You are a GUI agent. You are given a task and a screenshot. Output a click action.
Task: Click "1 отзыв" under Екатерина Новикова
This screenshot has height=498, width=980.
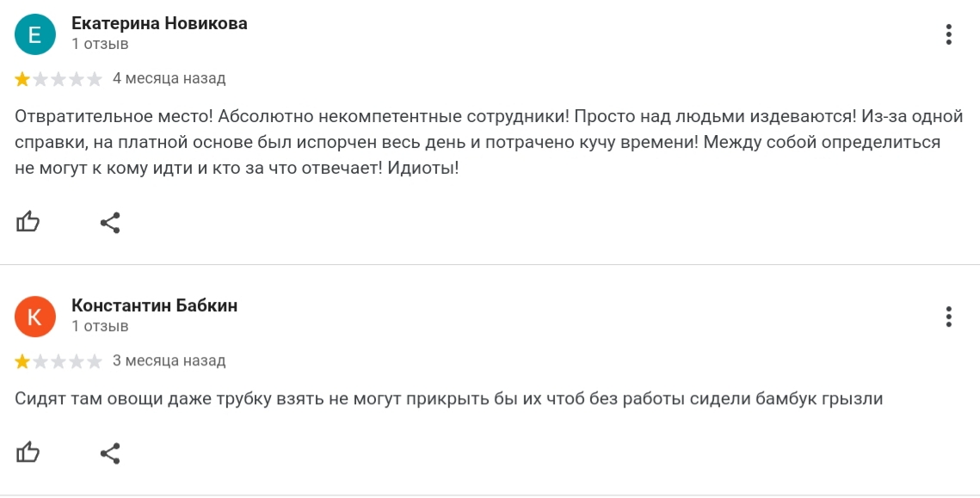tap(100, 44)
